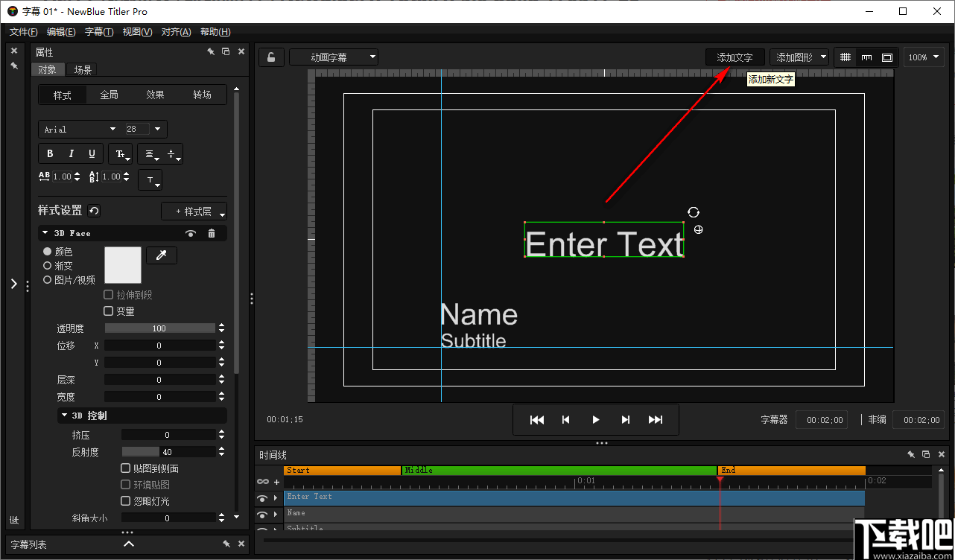Hide the Enter Text track with its eye toggle

tap(262, 498)
